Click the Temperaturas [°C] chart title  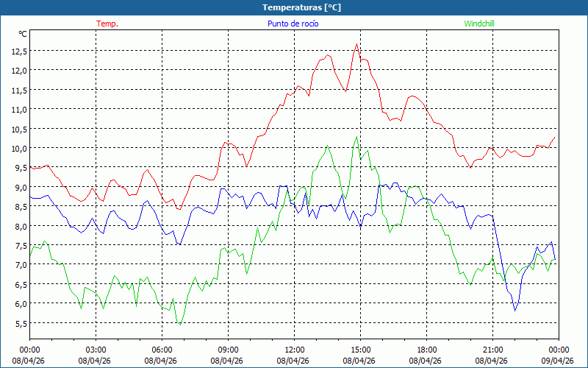(x=294, y=7)
